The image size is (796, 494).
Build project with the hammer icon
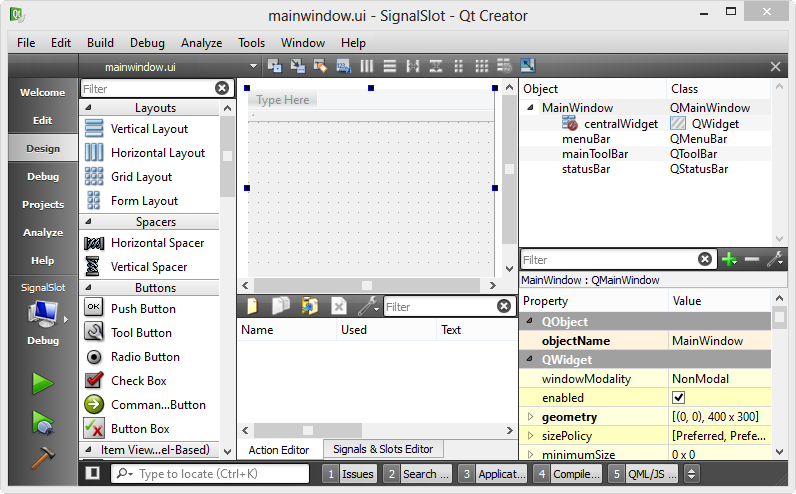pyautogui.click(x=43, y=458)
